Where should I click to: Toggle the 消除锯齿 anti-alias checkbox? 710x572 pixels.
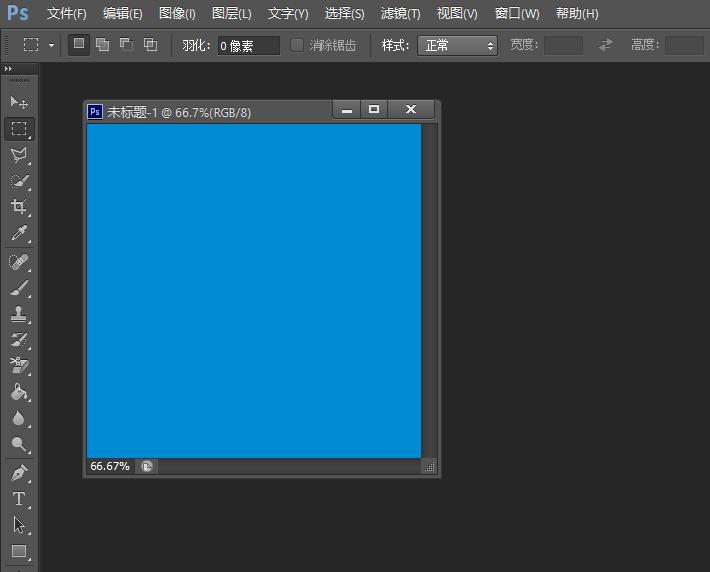click(x=297, y=45)
